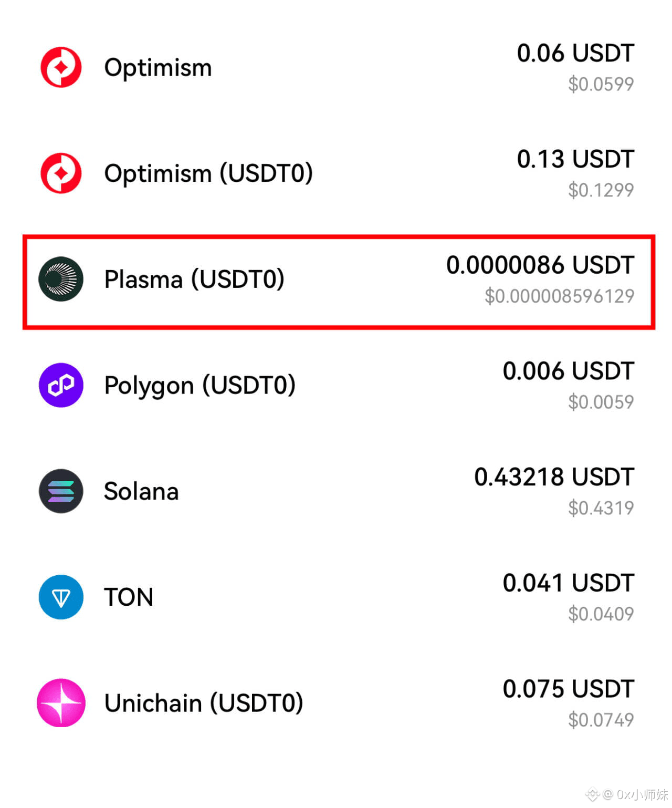
Task: Select the Optimism (USDT0) label
Action: pyautogui.click(x=208, y=173)
